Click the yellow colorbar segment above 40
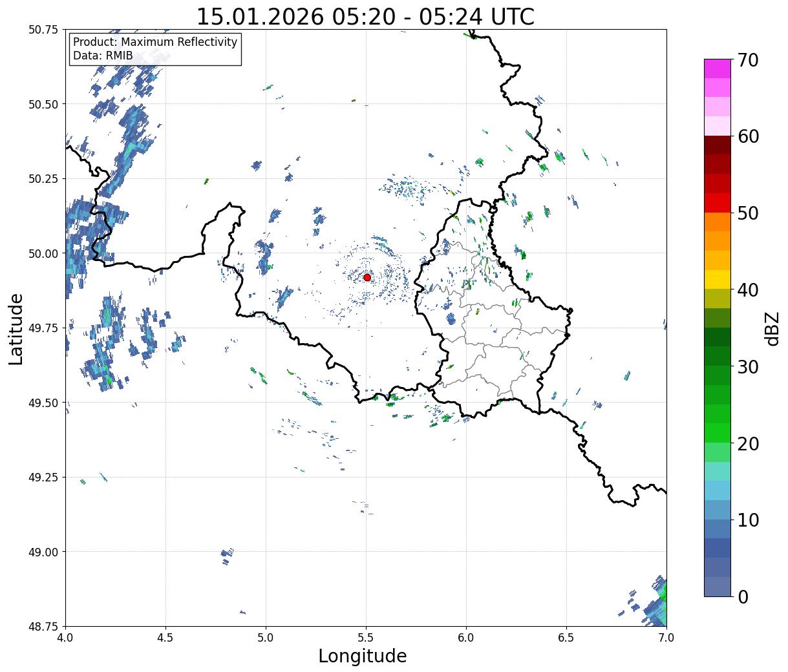Image resolution: width=788 pixels, height=672 pixels. coord(718,279)
